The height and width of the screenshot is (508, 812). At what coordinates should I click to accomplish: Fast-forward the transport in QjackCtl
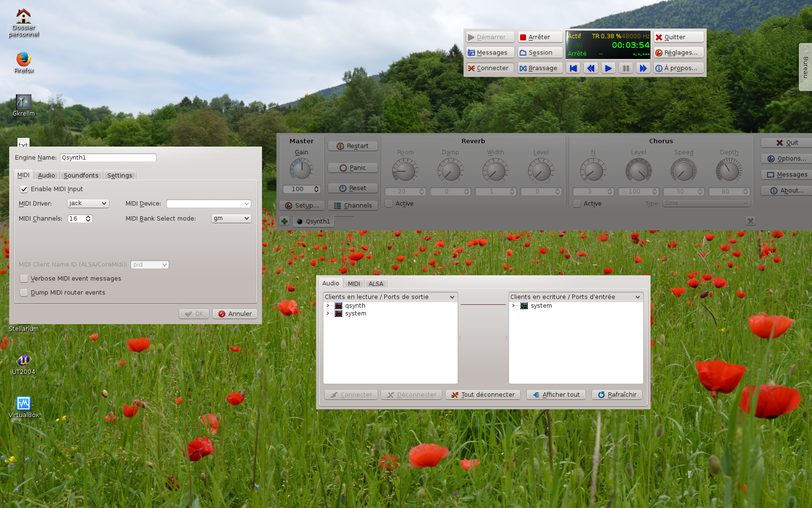click(x=643, y=68)
